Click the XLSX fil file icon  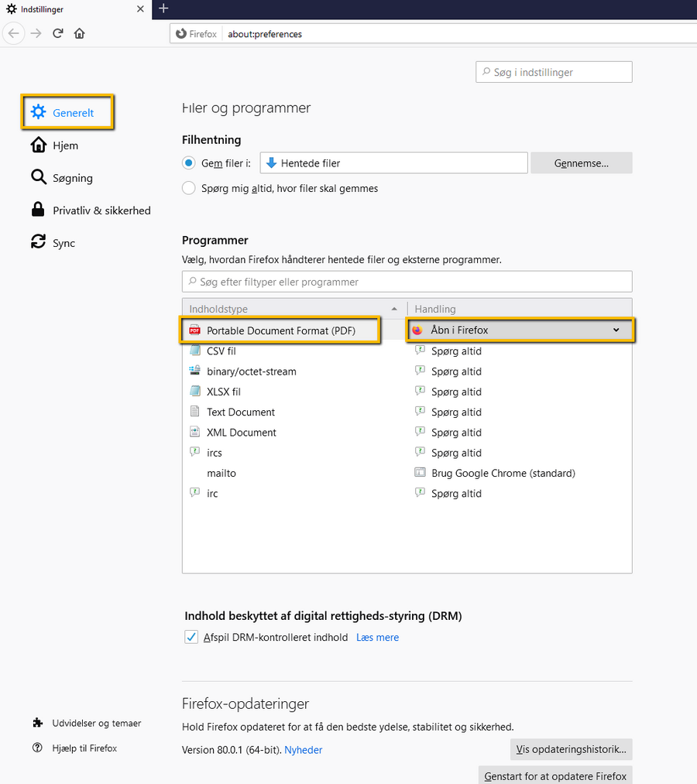(194, 391)
